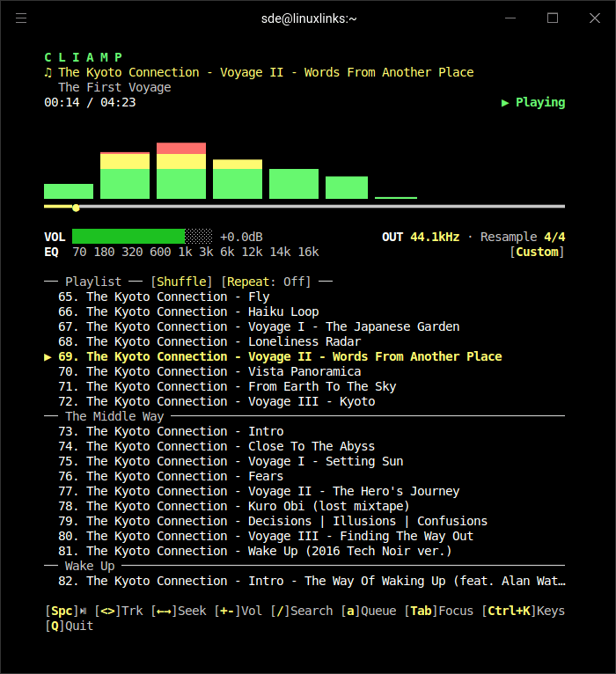Select the 1k EQ band
Image resolution: width=616 pixels, height=674 pixels.
tap(186, 252)
